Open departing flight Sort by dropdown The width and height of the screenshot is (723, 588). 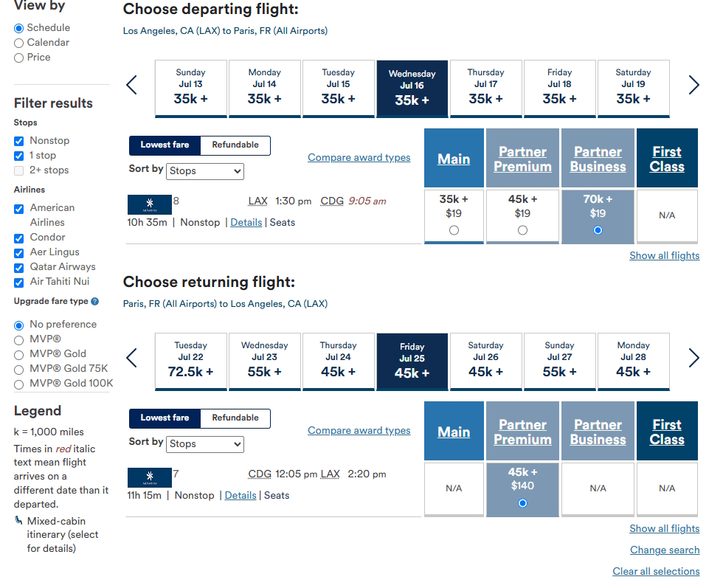pyautogui.click(x=205, y=171)
